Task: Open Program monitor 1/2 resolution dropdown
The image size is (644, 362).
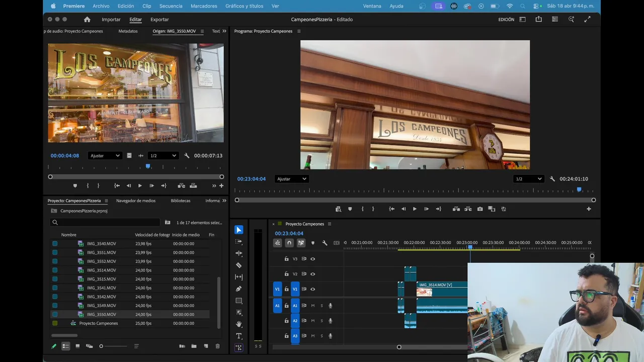Action: [529, 179]
